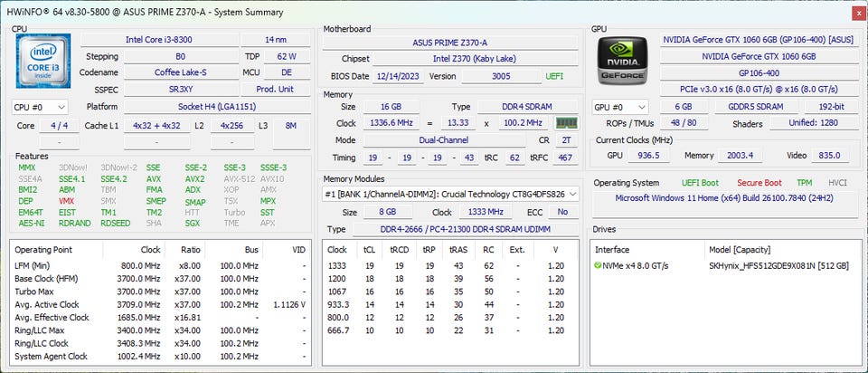Click the Model [Capacity] column header
The height and width of the screenshot is (373, 868).
point(738,249)
